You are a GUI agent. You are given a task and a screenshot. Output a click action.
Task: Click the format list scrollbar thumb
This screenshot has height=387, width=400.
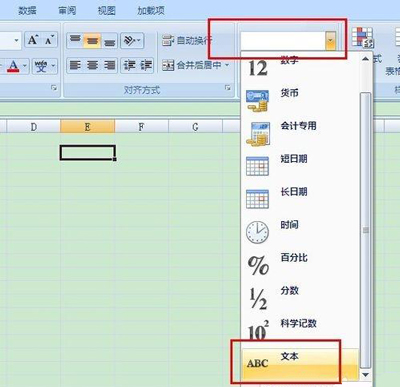[366, 230]
